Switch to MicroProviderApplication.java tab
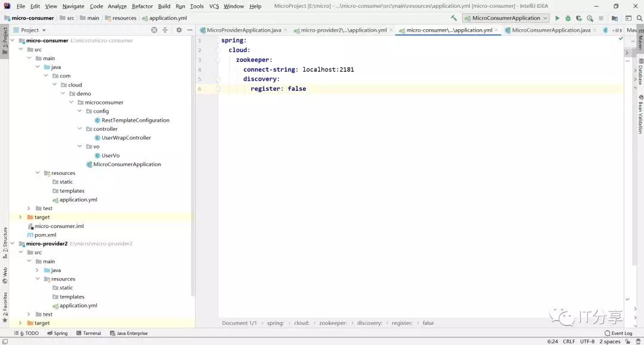This screenshot has width=644, height=345. [x=243, y=30]
